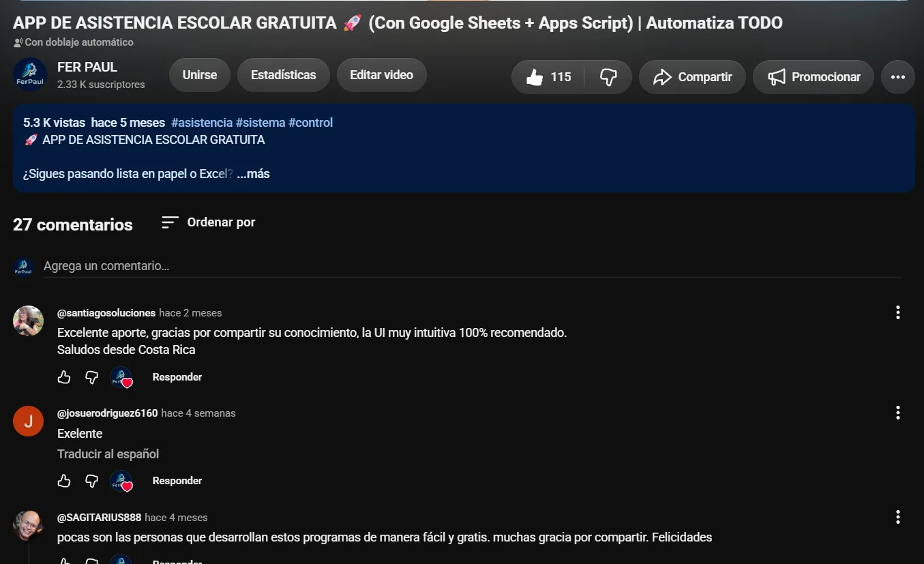Viewport: 924px width, 564px height.
Task: Toggle creator heart on @santiagosoluciones comment
Action: 121,377
